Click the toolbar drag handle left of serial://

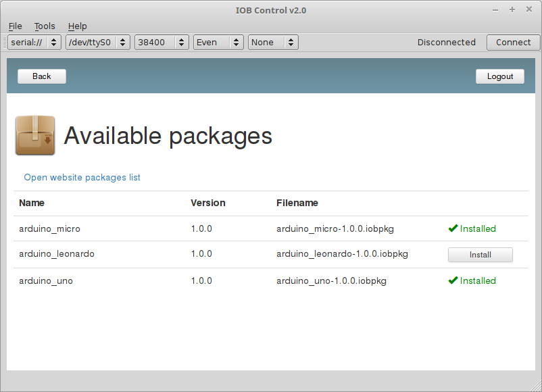point(5,43)
